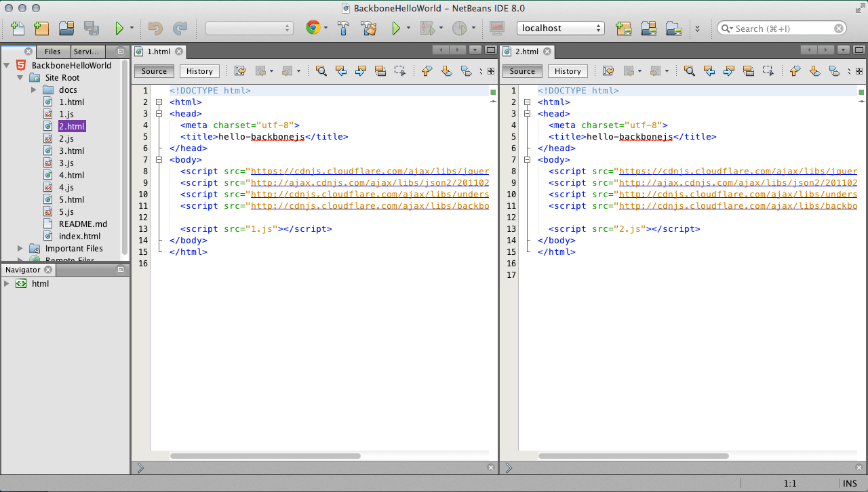Open index.html in project tree

click(x=79, y=236)
